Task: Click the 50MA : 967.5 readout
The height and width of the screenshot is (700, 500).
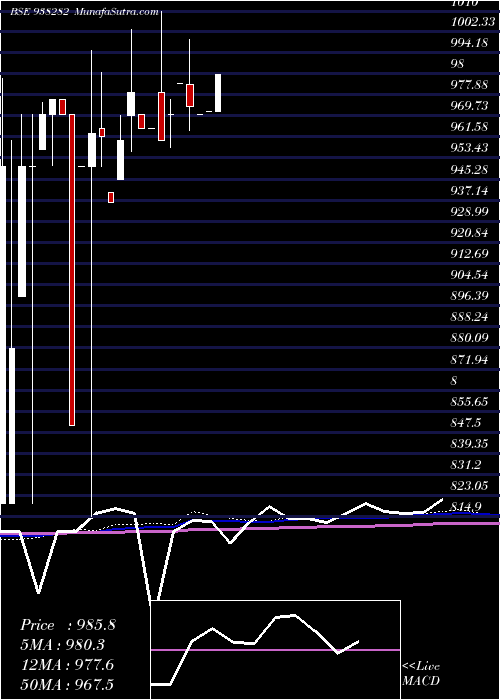Action: point(67,685)
